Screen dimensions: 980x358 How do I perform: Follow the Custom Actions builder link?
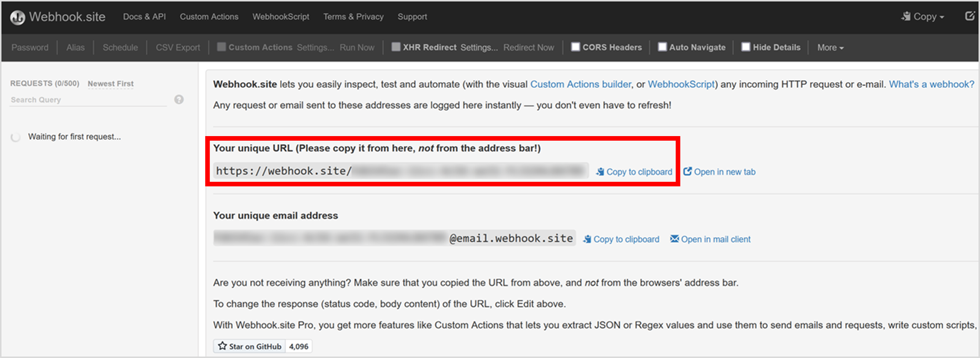[581, 84]
